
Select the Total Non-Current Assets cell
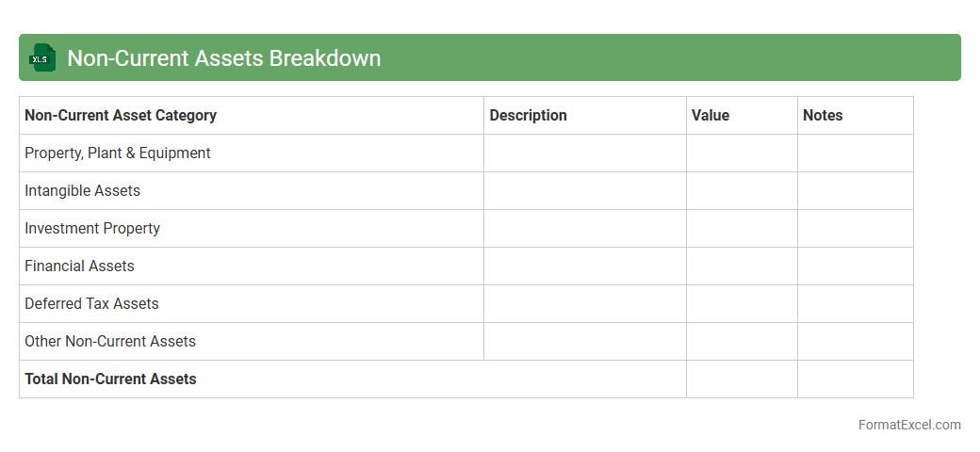click(x=110, y=379)
